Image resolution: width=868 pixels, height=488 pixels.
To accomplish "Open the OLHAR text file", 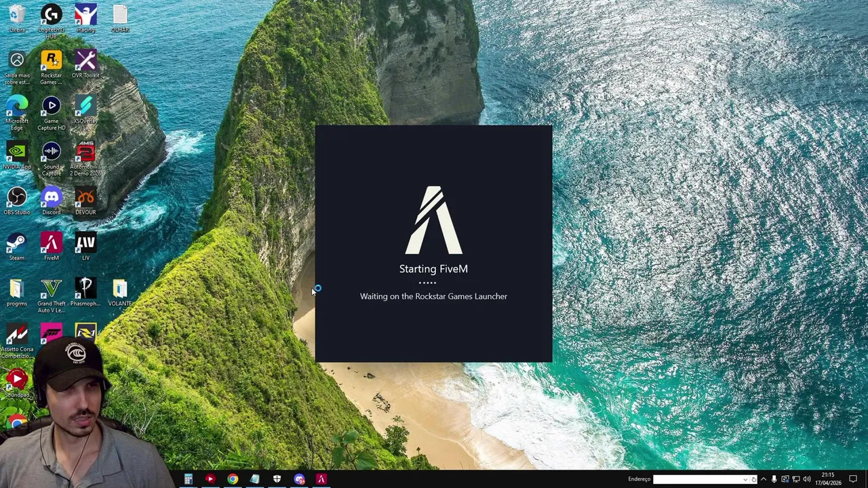I will click(120, 19).
